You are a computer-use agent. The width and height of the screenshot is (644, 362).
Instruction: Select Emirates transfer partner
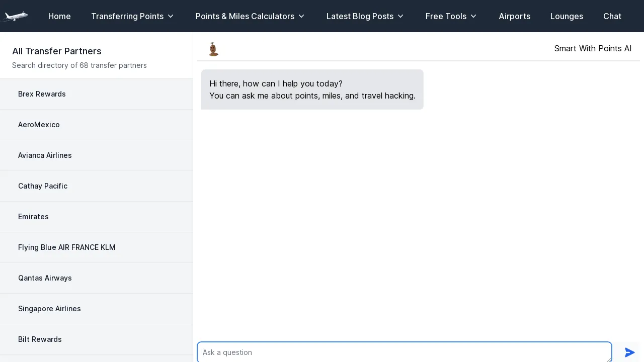point(96,217)
